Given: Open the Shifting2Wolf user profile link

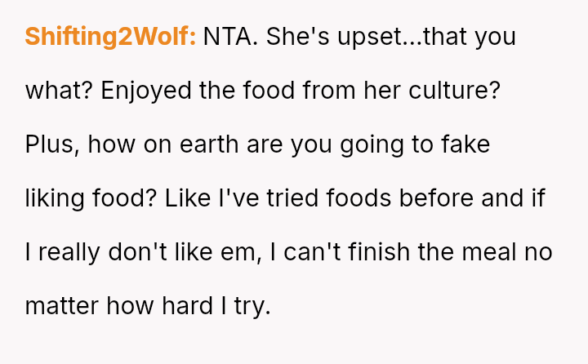Looking at the screenshot, I should tap(110, 37).
